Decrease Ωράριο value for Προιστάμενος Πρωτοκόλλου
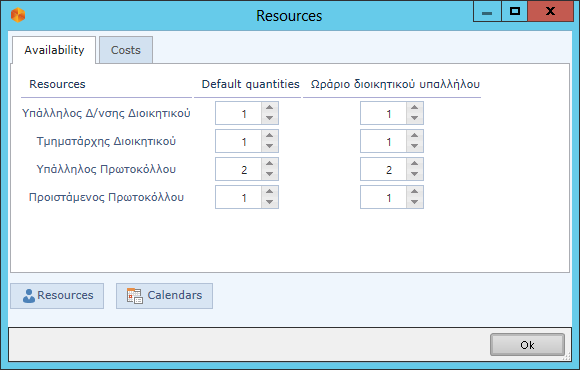Viewport: 580px width, 370px height. (415, 202)
